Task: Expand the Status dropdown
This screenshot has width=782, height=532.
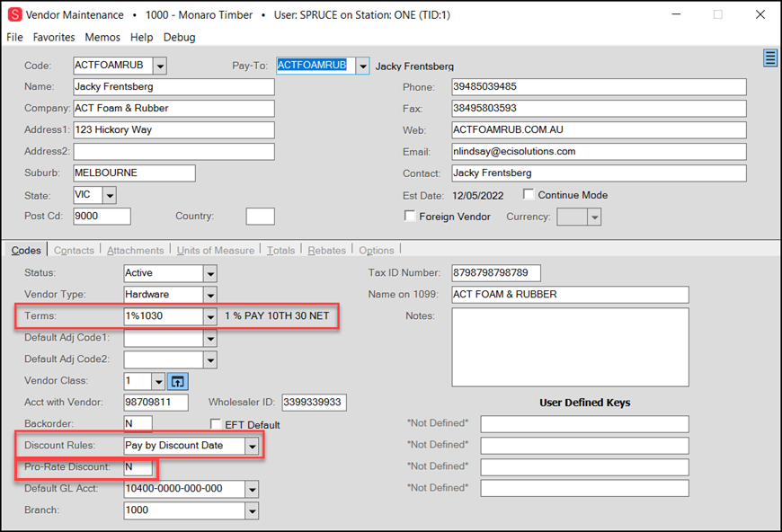Action: (x=210, y=274)
